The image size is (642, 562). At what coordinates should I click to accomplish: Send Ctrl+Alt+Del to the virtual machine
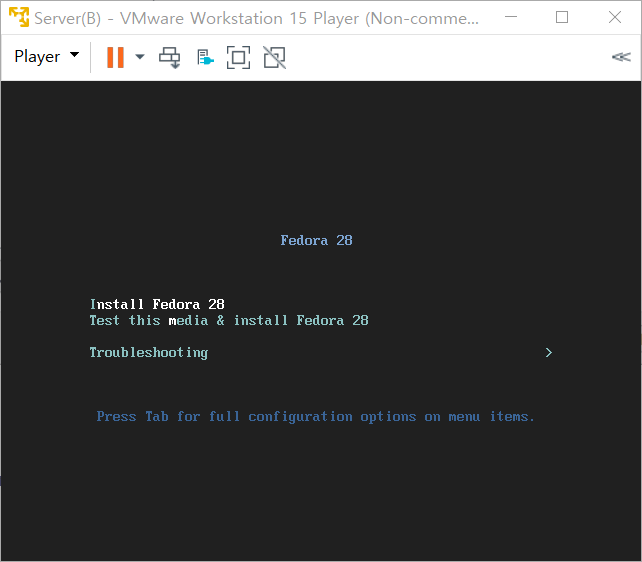170,57
